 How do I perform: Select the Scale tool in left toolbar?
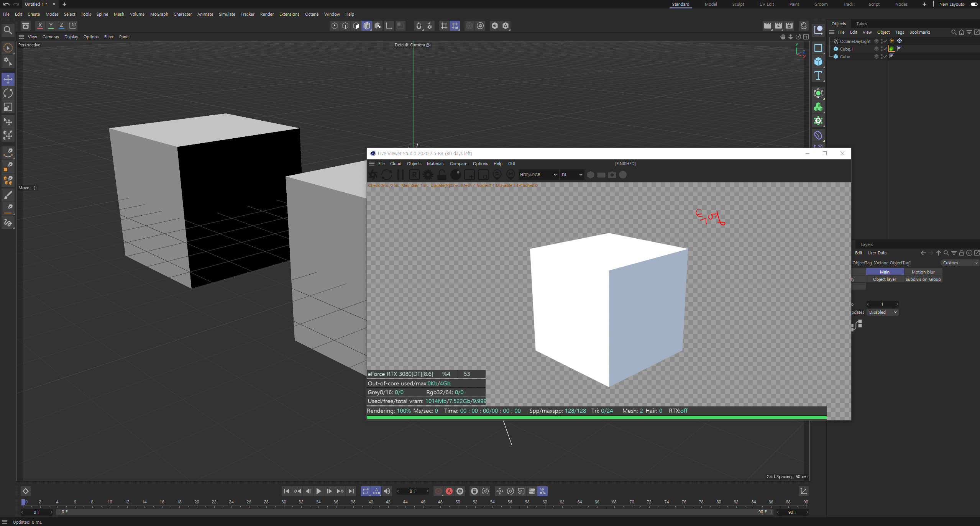[8, 107]
